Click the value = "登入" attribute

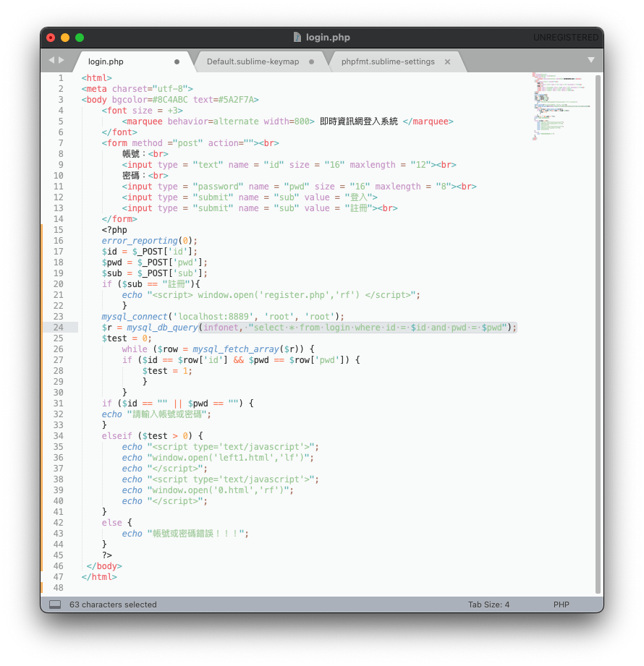pyautogui.click(x=338, y=197)
